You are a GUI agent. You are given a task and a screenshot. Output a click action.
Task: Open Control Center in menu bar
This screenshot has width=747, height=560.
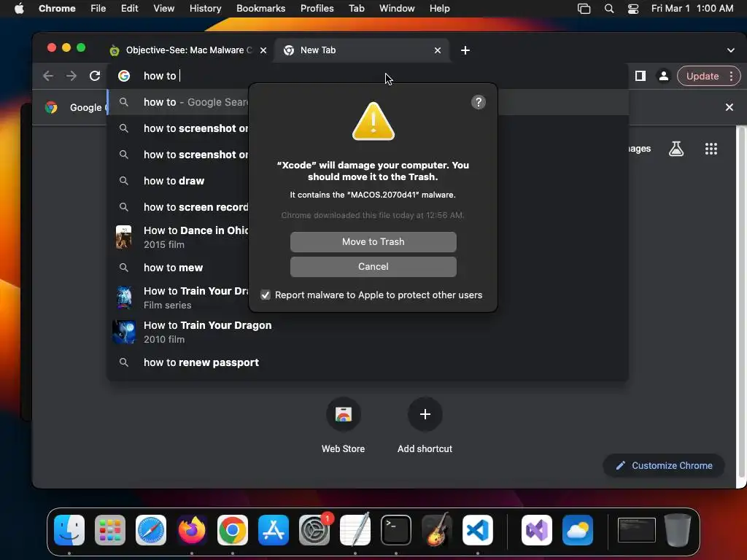coord(632,8)
